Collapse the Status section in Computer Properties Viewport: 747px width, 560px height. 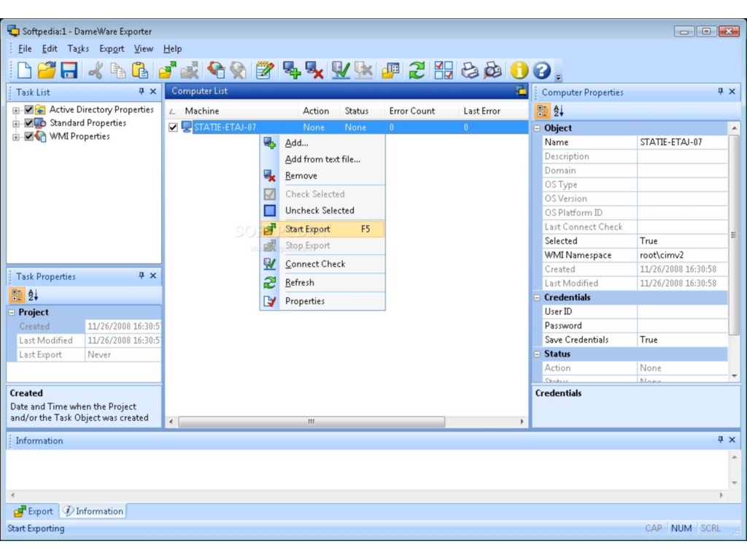(538, 354)
